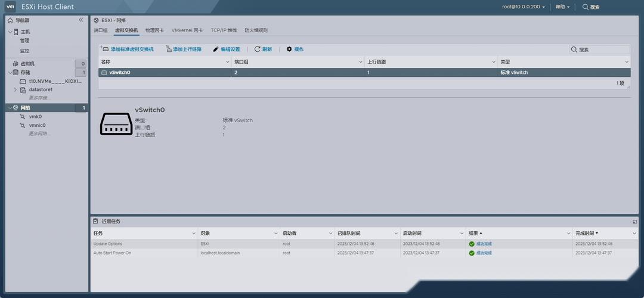
Task: Open the port groups (端口组) column dropdown
Action: [x=361, y=62]
